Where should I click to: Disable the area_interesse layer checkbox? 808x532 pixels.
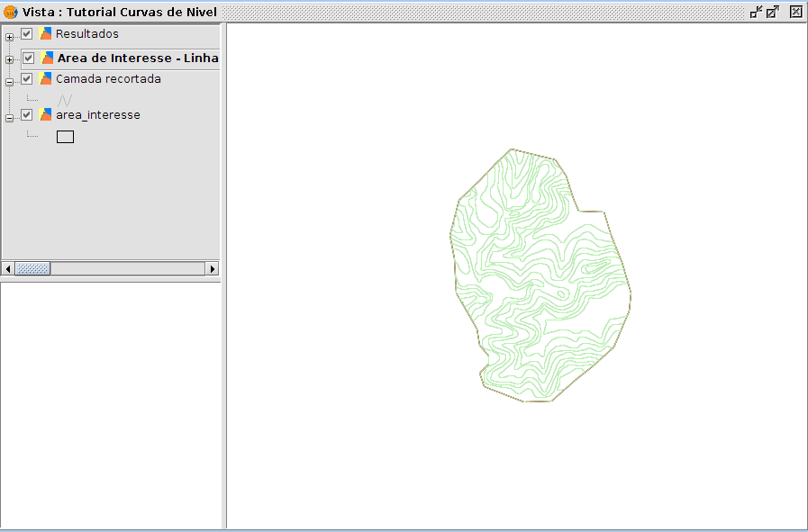click(27, 115)
